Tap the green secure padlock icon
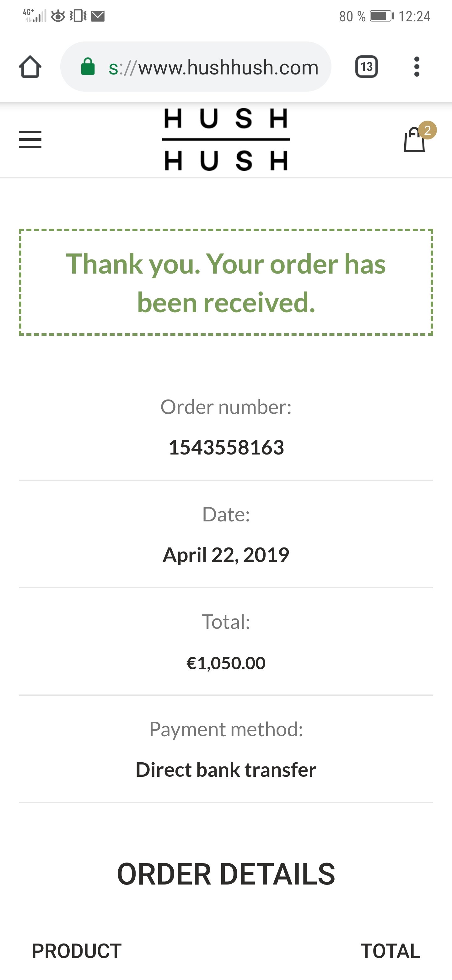 click(88, 67)
